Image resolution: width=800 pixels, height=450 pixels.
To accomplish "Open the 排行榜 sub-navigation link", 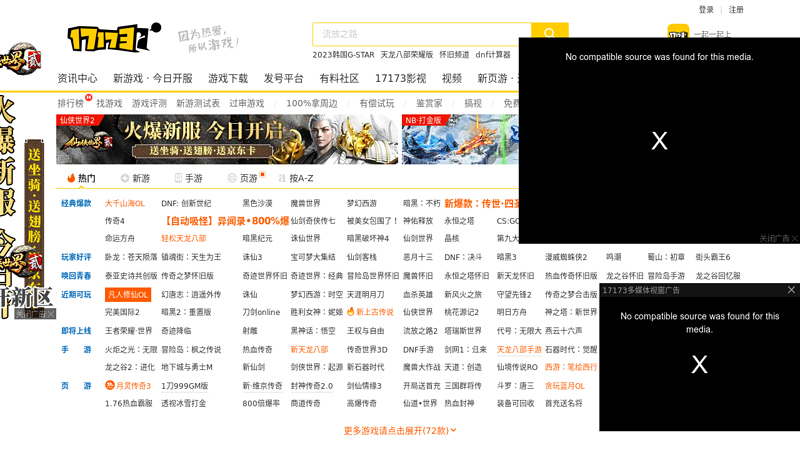I will click(x=70, y=103).
